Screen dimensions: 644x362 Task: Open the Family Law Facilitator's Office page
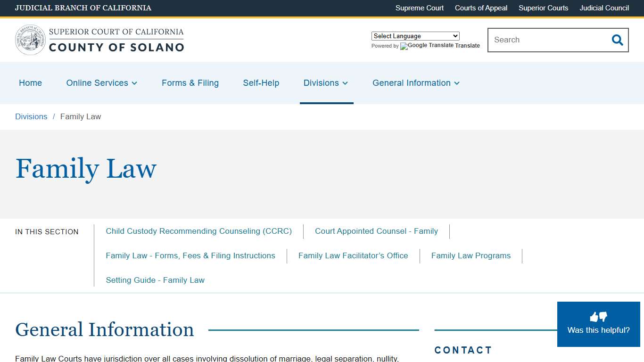point(353,255)
